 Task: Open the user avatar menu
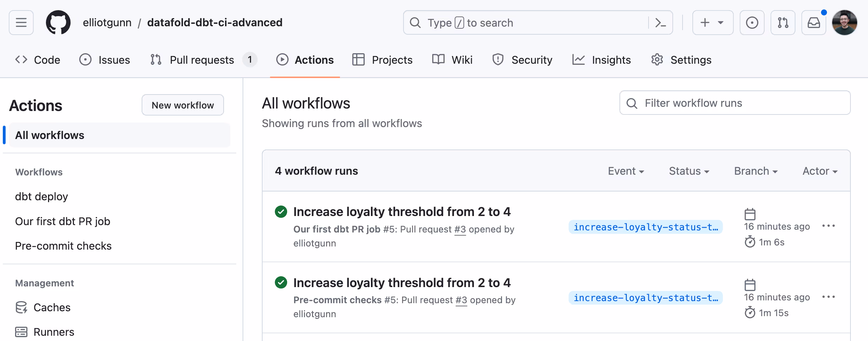pyautogui.click(x=845, y=23)
